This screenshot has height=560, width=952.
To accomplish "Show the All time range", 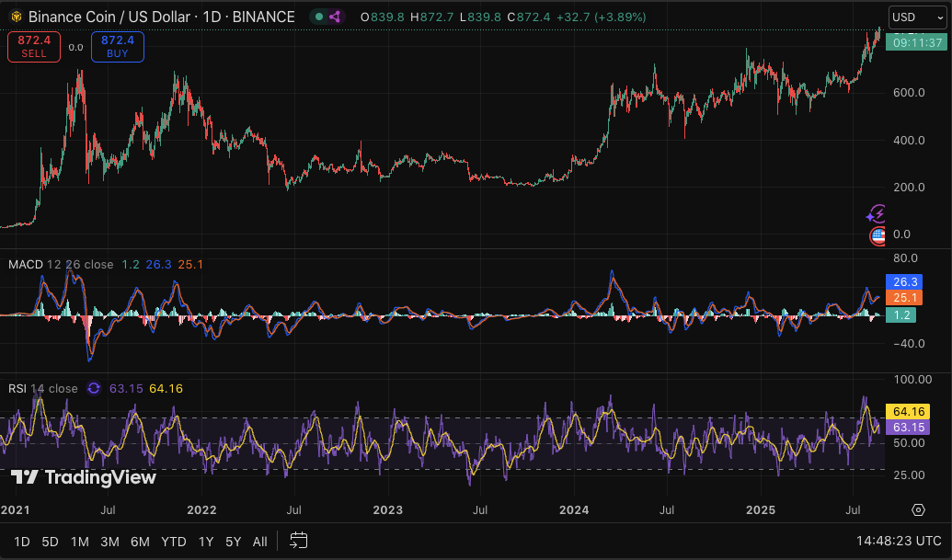I will 260,542.
